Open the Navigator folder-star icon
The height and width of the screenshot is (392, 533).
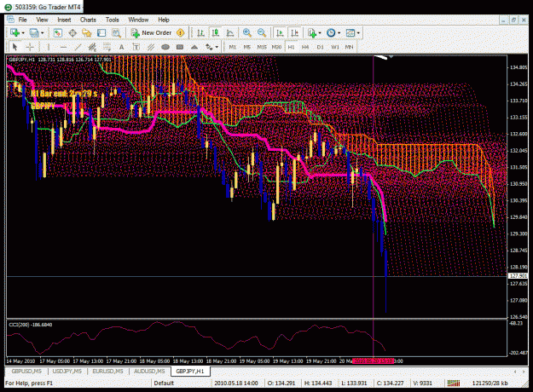click(x=87, y=33)
